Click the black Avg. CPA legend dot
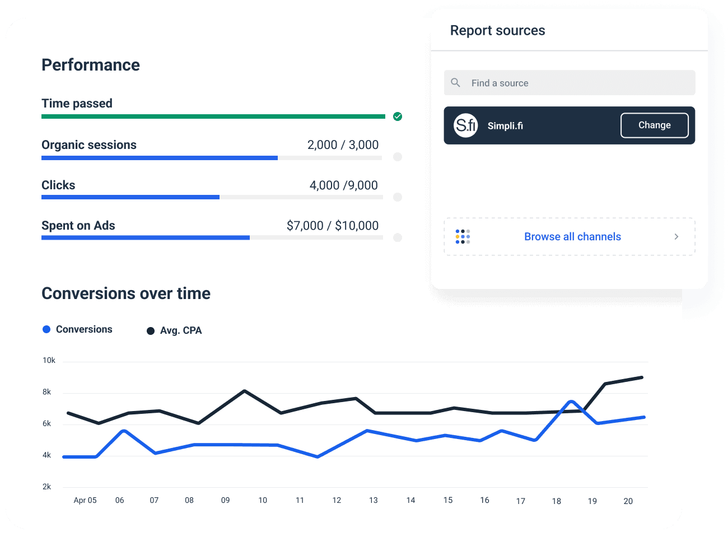The height and width of the screenshot is (560, 728). (x=150, y=330)
